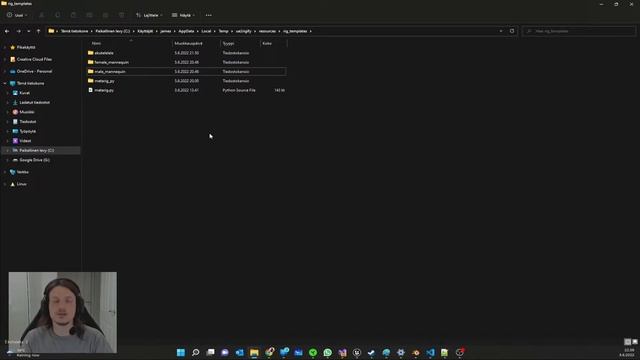The height and width of the screenshot is (360, 640).
Task: Open the Settings gear on the taskbar
Action: coord(401,352)
